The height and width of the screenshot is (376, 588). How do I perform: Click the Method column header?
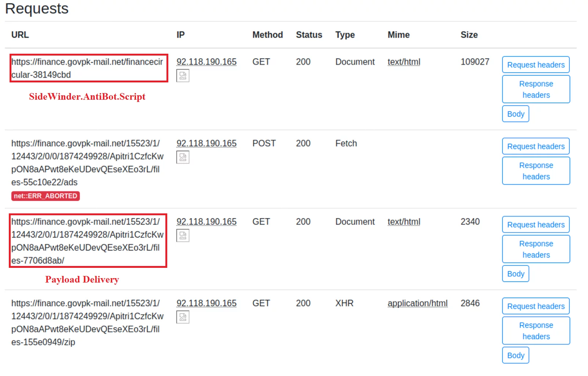tap(268, 35)
